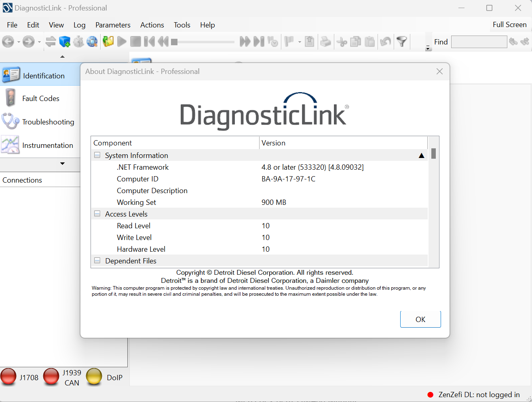This screenshot has height=402, width=532.
Task: Click the globe with magnifier toolbar icon
Action: [x=92, y=41]
